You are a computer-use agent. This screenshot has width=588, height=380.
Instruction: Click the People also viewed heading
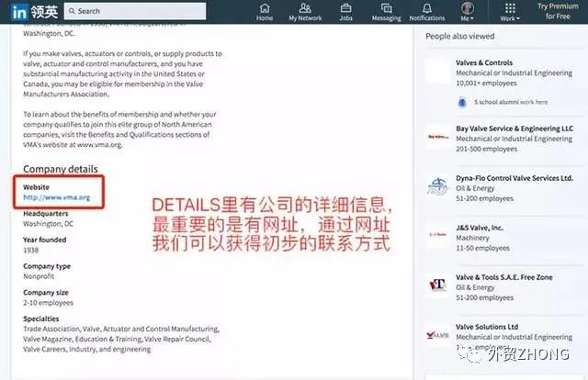(459, 37)
